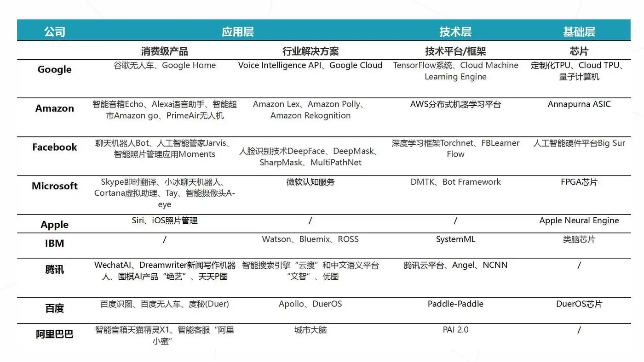Select the Paddle-Paddle platform entry

[455, 304]
